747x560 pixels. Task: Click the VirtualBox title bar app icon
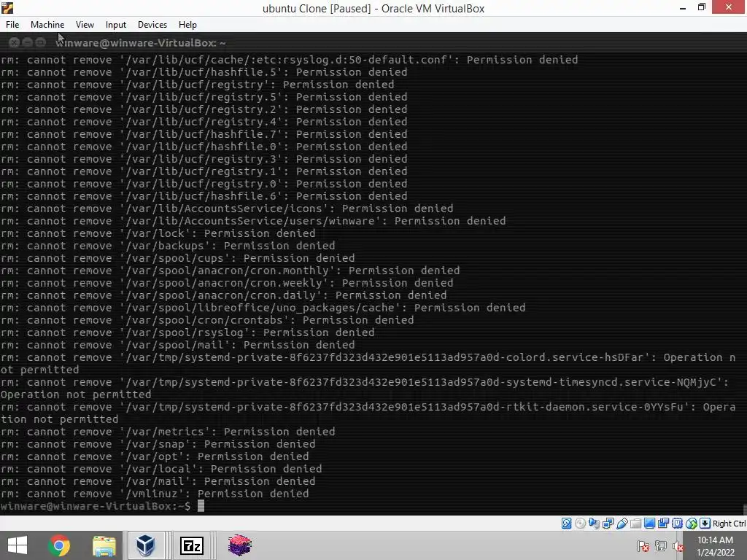[7, 8]
